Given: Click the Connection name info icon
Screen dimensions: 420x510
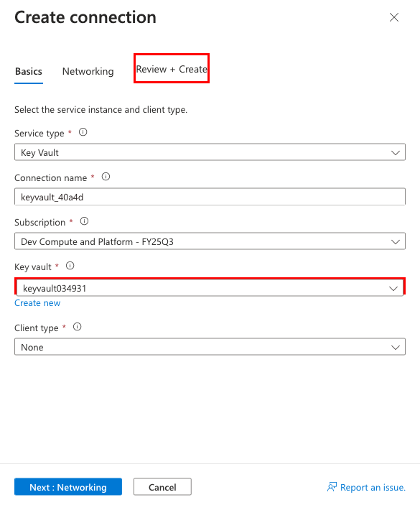Looking at the screenshot, I should (x=106, y=177).
